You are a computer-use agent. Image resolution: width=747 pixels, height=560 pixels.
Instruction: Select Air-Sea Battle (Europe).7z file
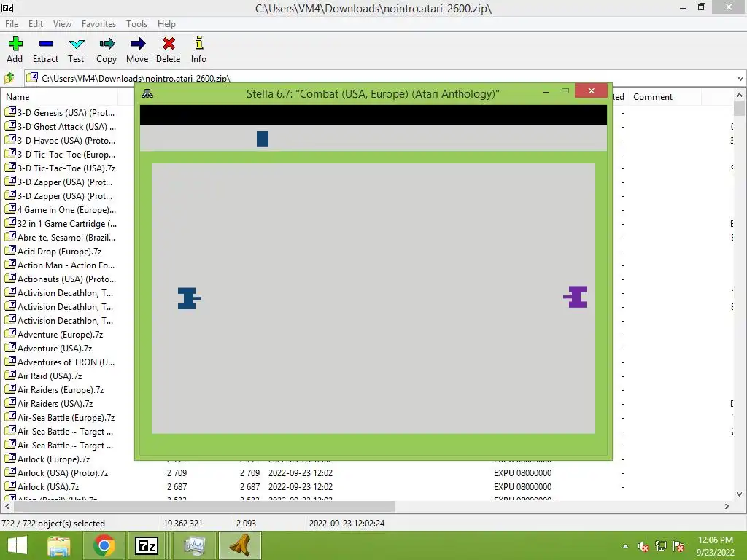[x=66, y=418]
